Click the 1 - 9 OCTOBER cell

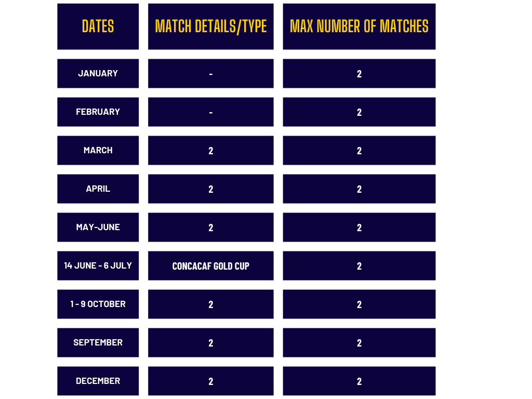click(98, 304)
